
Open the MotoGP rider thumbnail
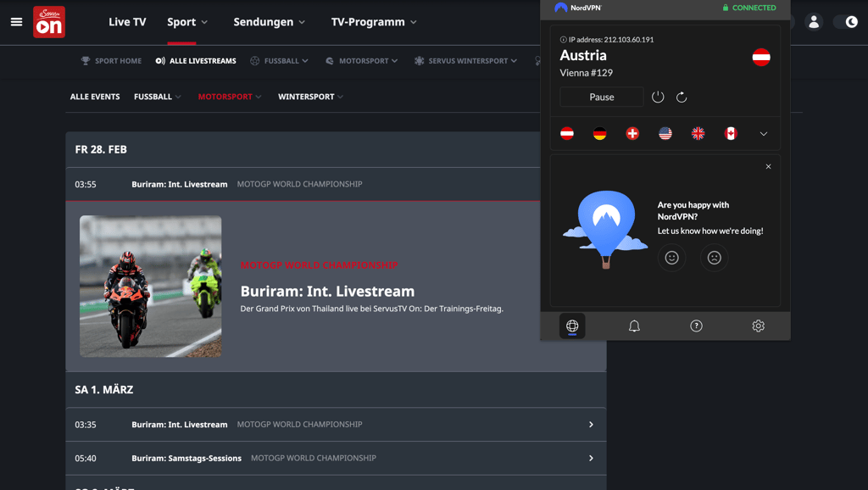tap(151, 287)
